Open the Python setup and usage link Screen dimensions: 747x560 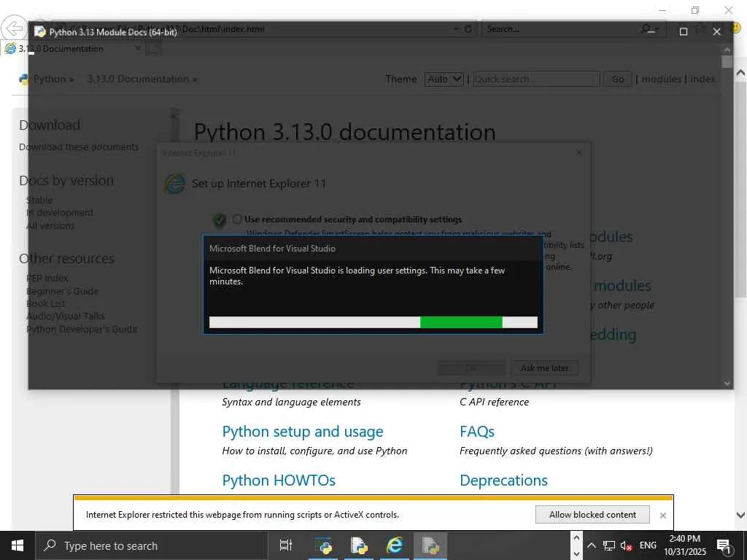pos(303,432)
